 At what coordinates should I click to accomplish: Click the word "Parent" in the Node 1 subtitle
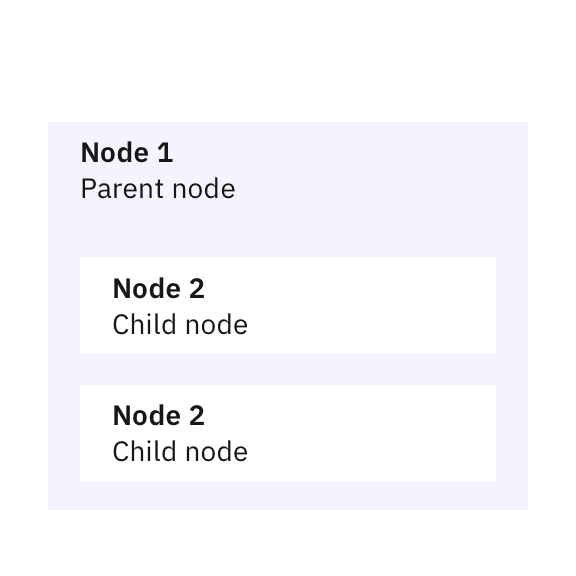coord(122,189)
